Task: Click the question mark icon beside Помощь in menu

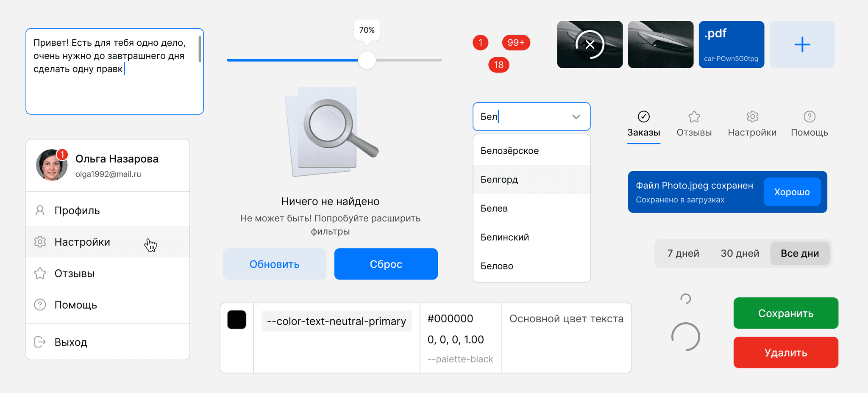Action: [x=40, y=305]
